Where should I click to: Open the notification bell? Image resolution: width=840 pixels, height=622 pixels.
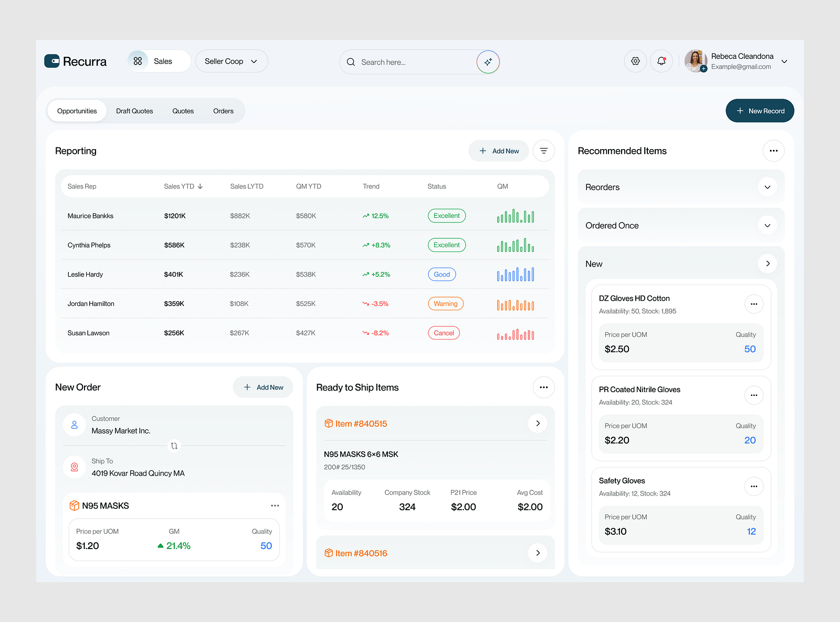[x=661, y=61]
